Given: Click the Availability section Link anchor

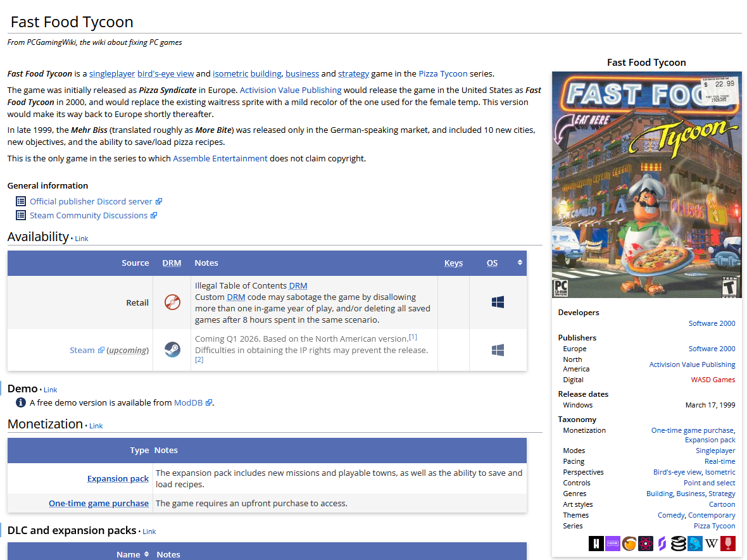Looking at the screenshot, I should [x=82, y=239].
